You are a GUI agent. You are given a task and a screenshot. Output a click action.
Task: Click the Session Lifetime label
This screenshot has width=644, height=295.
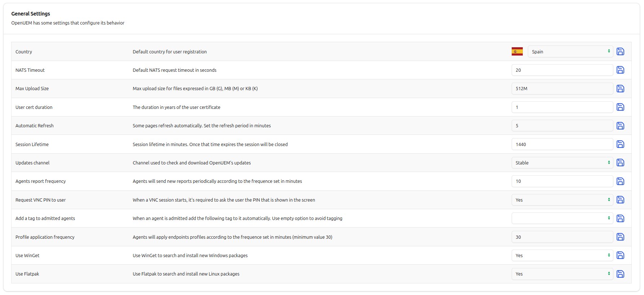tap(32, 145)
